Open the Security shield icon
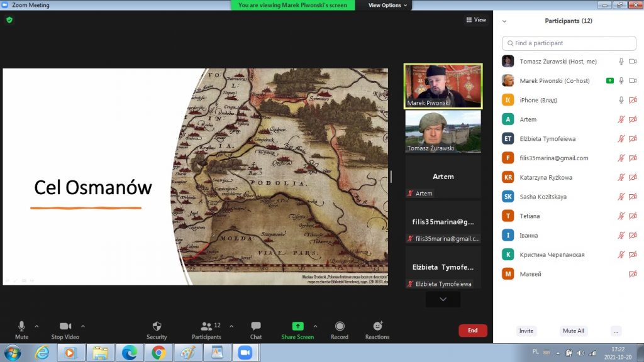This screenshot has height=362, width=644. click(157, 327)
